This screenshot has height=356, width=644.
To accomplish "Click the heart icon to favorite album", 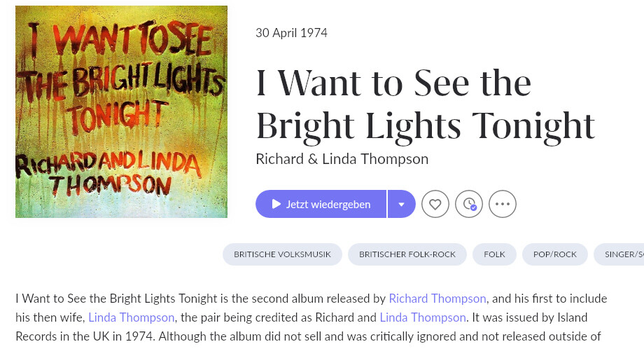I will coord(435,204).
